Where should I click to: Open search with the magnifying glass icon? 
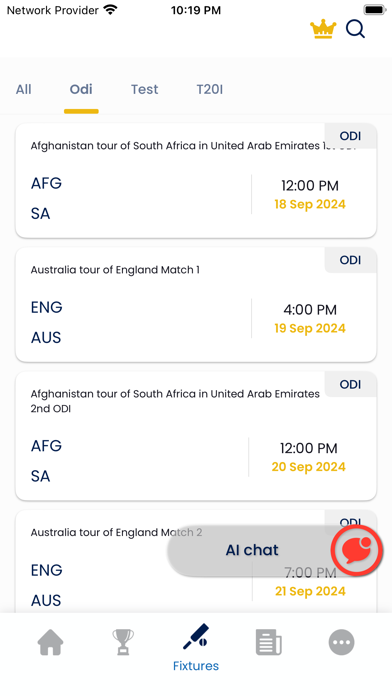[x=356, y=29]
